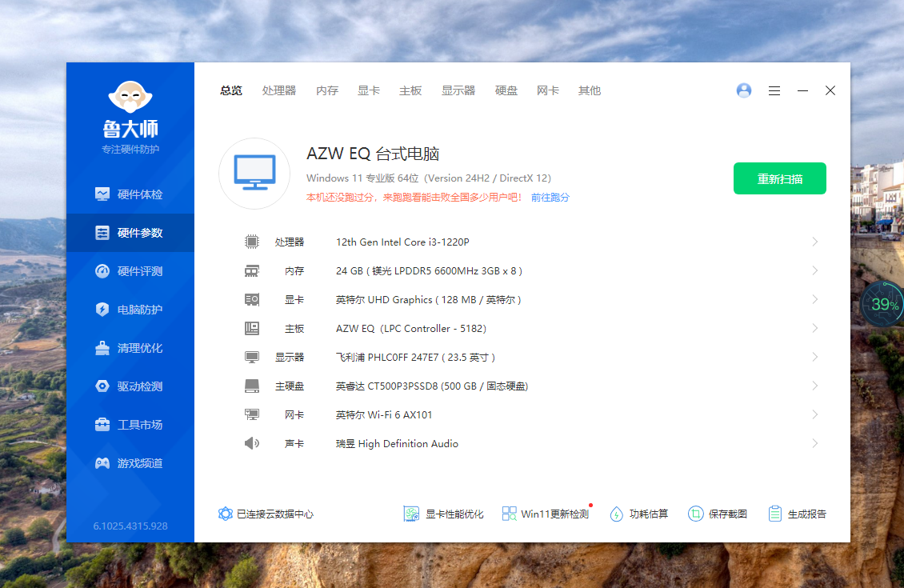Click the 游戏频道 gamepad icon
The width and height of the screenshot is (904, 588).
coord(102,463)
